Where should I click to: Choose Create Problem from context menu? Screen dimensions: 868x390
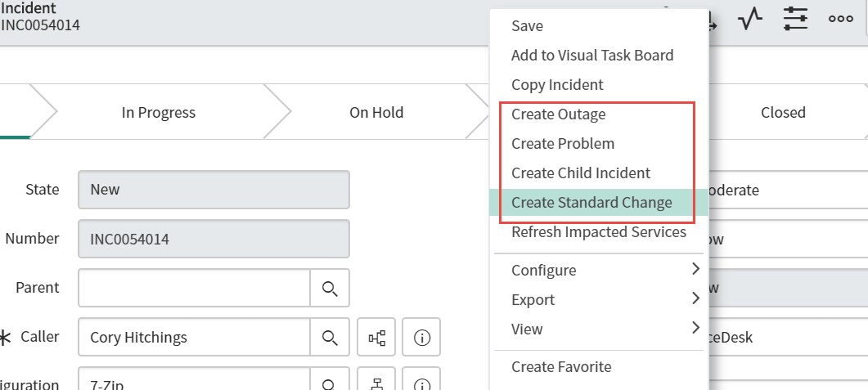563,144
